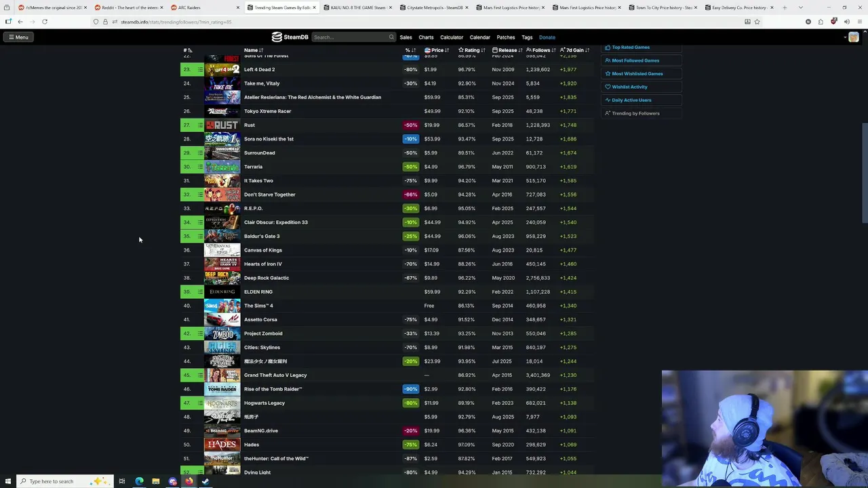The height and width of the screenshot is (488, 868).
Task: Click the list icon on Clair Obscur row
Action: [200, 222]
